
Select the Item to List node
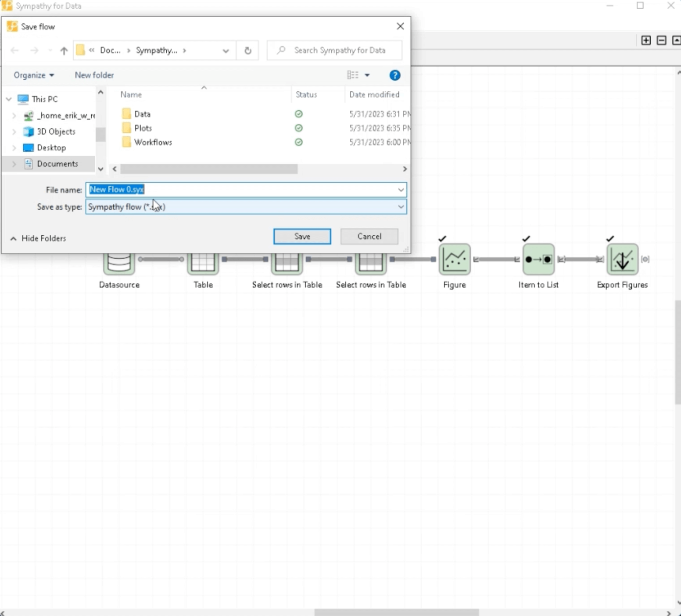coord(538,259)
